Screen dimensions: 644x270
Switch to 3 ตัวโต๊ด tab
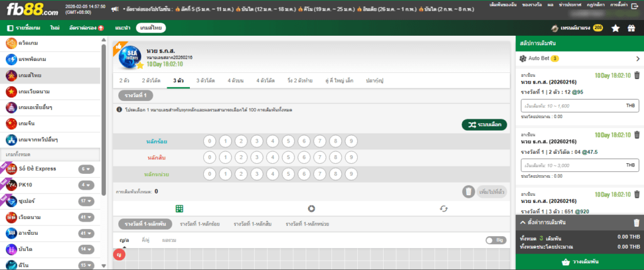pos(206,81)
